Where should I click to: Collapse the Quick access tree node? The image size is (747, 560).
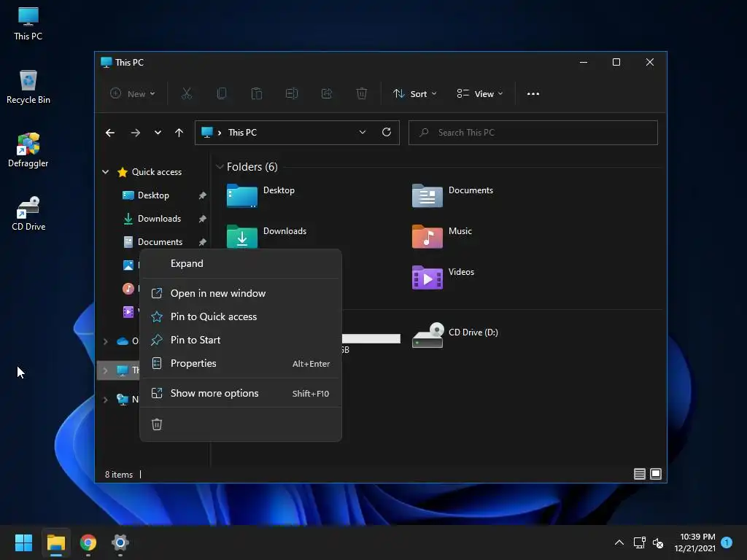[105, 172]
